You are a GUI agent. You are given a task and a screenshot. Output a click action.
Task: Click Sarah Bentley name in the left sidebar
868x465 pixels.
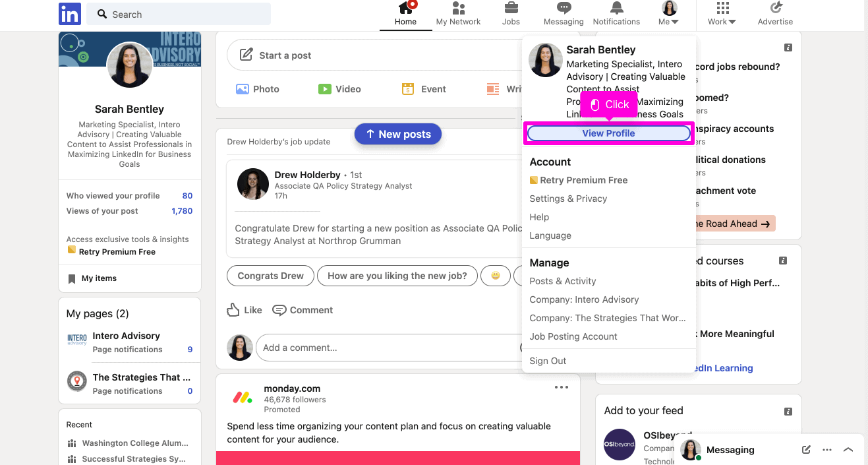tap(130, 109)
